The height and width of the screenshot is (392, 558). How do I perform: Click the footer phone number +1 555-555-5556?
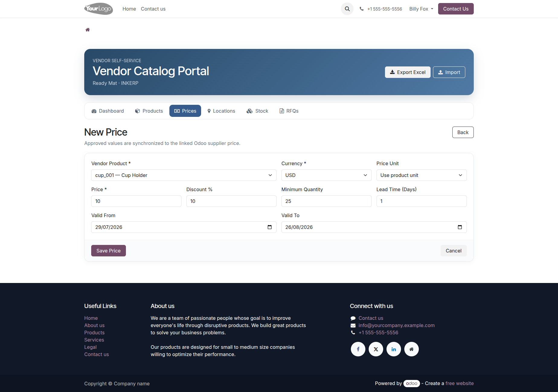[x=378, y=333]
